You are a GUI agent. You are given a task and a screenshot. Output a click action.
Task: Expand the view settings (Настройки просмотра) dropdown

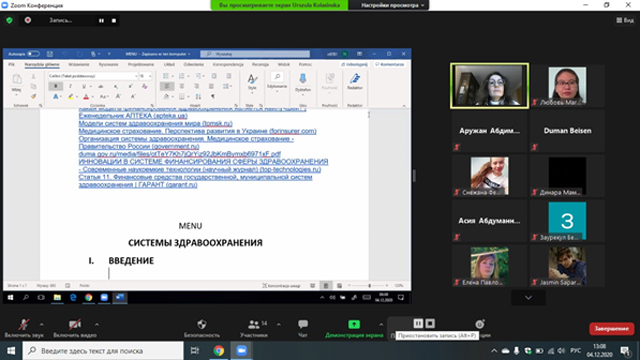pos(392,5)
